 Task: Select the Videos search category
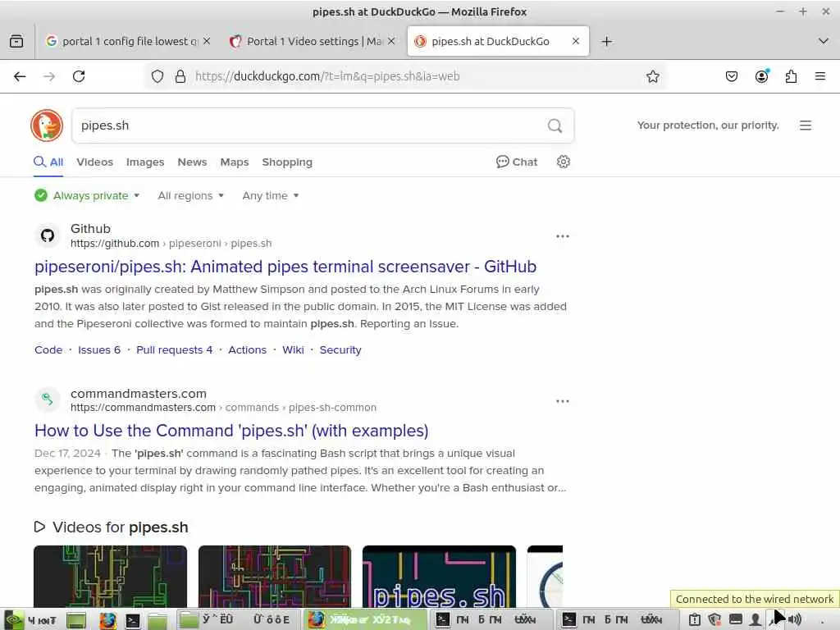pyautogui.click(x=95, y=162)
